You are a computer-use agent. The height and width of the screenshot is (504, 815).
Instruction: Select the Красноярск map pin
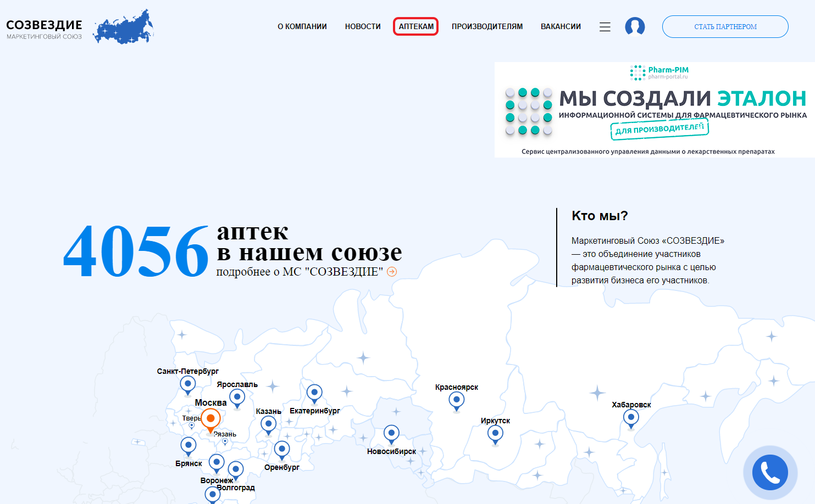tap(457, 402)
